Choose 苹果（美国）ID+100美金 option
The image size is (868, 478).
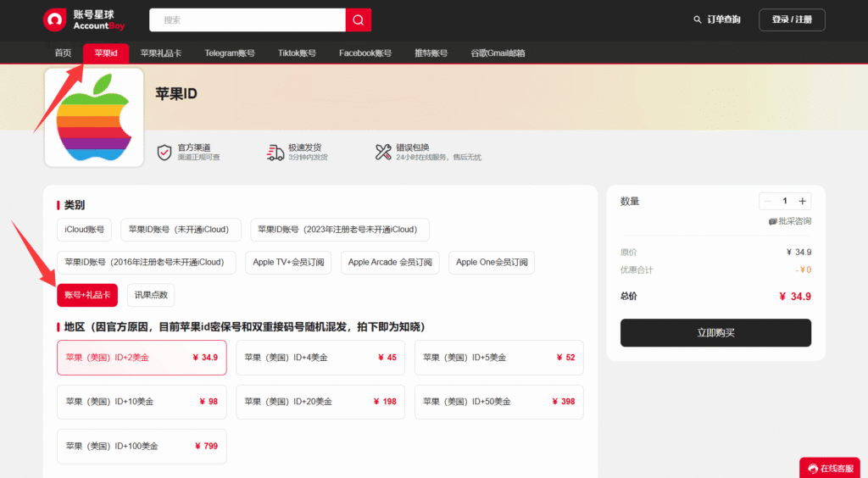tap(142, 446)
